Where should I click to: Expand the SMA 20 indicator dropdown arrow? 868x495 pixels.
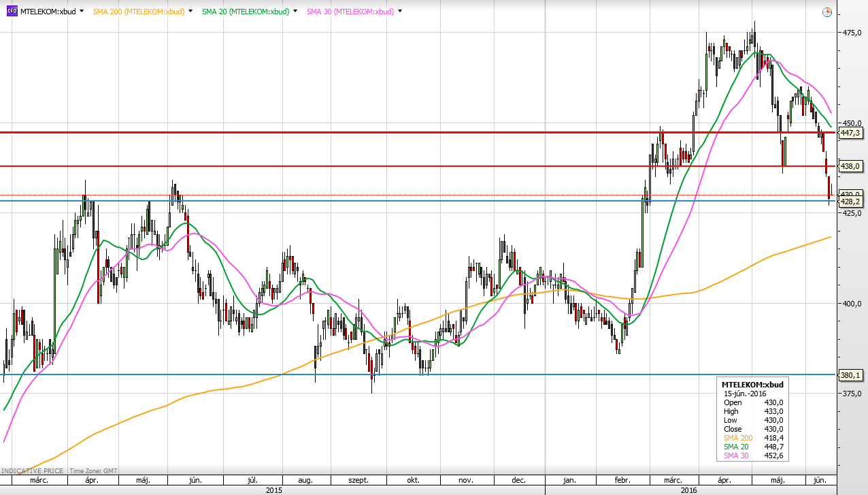(x=295, y=12)
